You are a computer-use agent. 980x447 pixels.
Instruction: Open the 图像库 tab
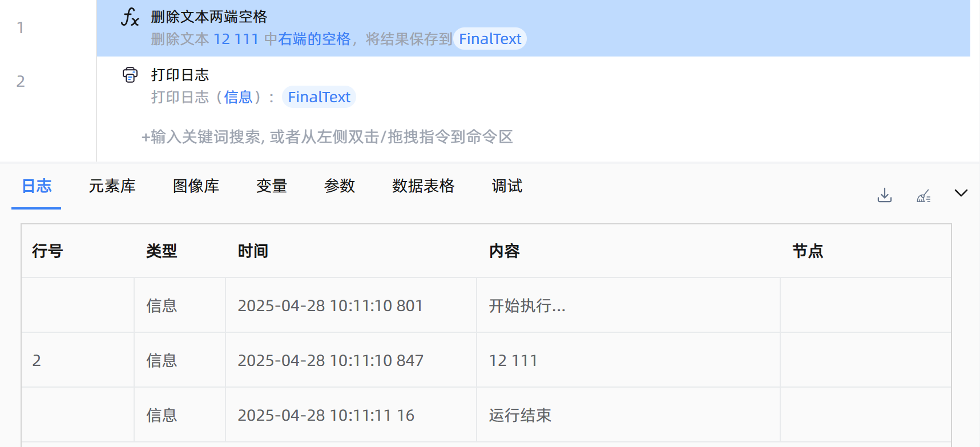point(196,186)
